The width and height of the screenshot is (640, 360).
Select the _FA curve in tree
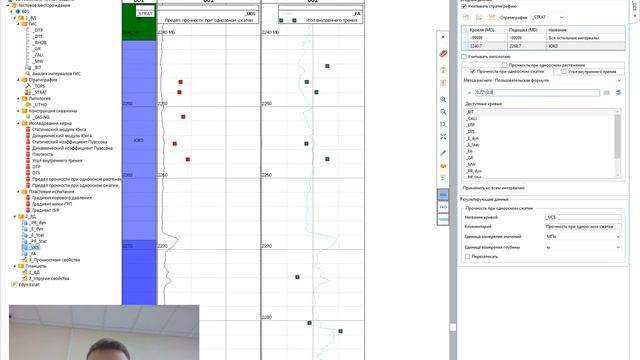[33, 253]
